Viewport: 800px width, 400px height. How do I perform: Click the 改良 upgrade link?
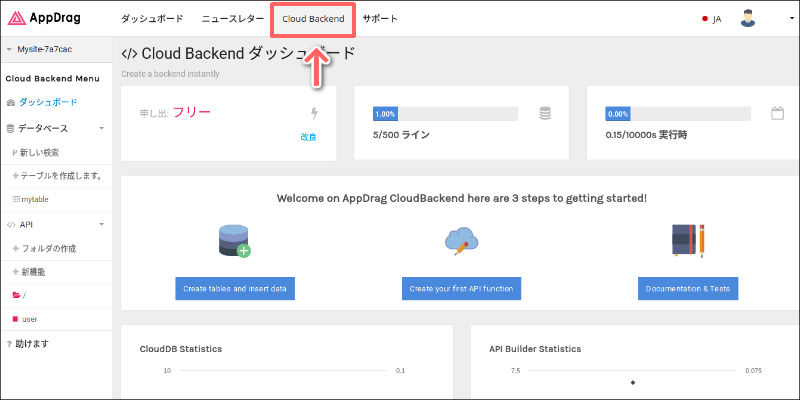click(309, 137)
